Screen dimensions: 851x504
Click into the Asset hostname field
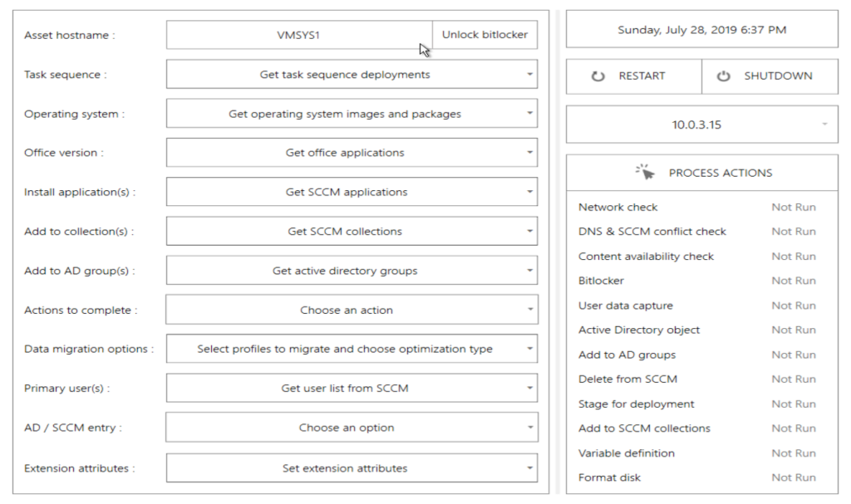[x=299, y=36]
